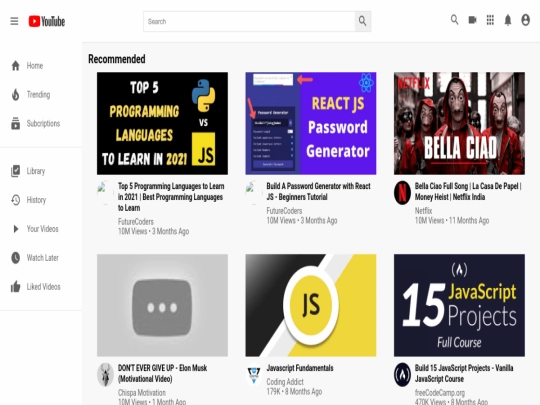Image resolution: width=540 pixels, height=405 pixels.
Task: Open the Chispa Motivation channel name
Action: tap(142, 393)
